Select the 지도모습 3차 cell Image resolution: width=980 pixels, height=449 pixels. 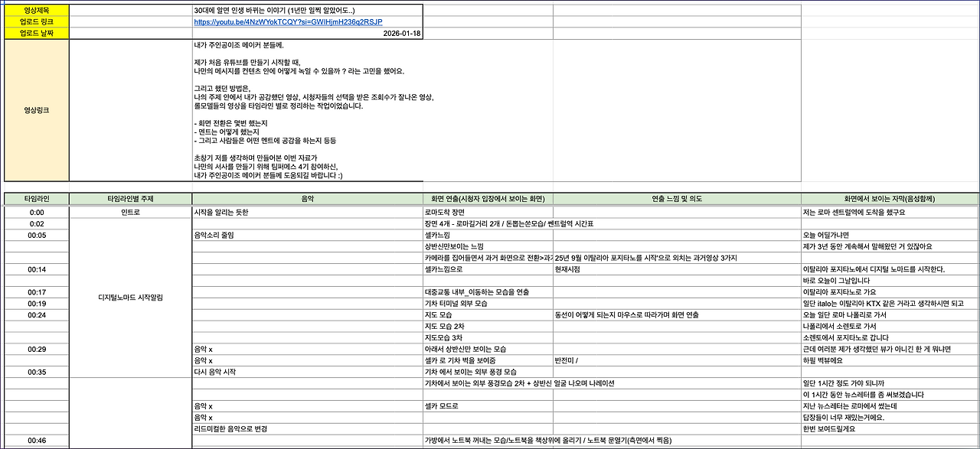[488, 337]
